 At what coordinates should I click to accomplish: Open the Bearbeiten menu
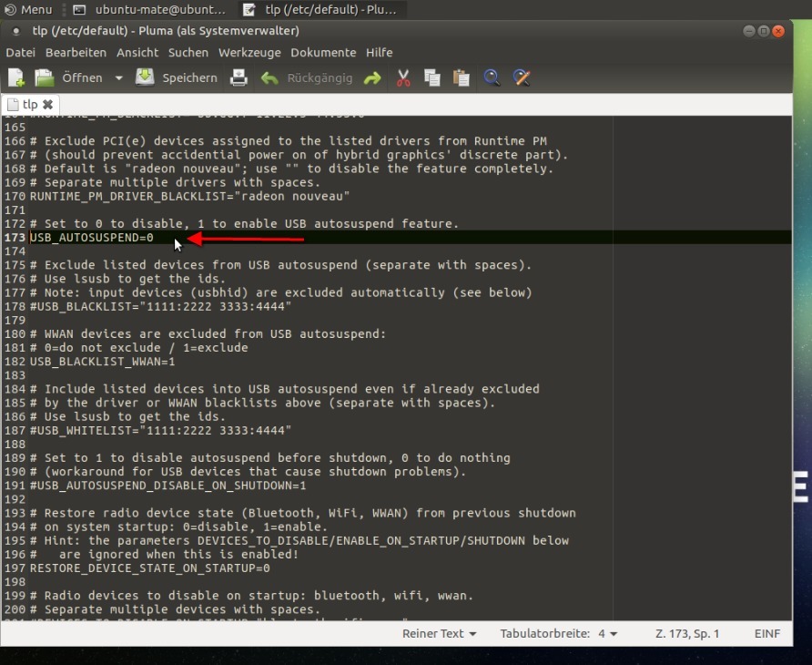click(x=76, y=53)
